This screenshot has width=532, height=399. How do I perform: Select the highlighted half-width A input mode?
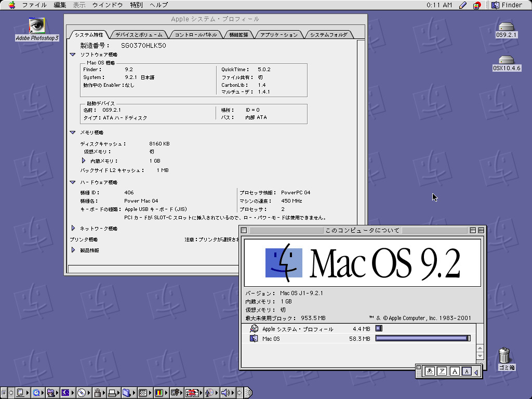[467, 371]
